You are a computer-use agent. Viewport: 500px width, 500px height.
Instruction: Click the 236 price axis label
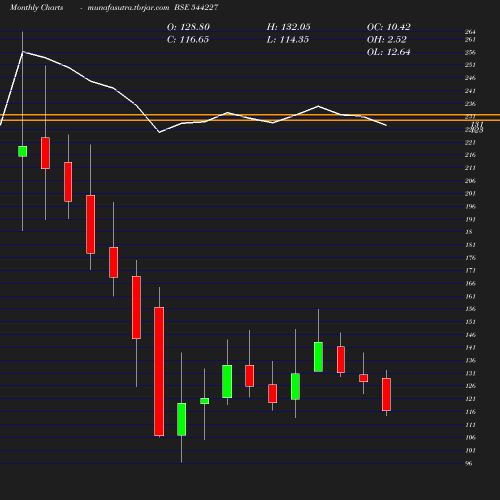point(470,104)
